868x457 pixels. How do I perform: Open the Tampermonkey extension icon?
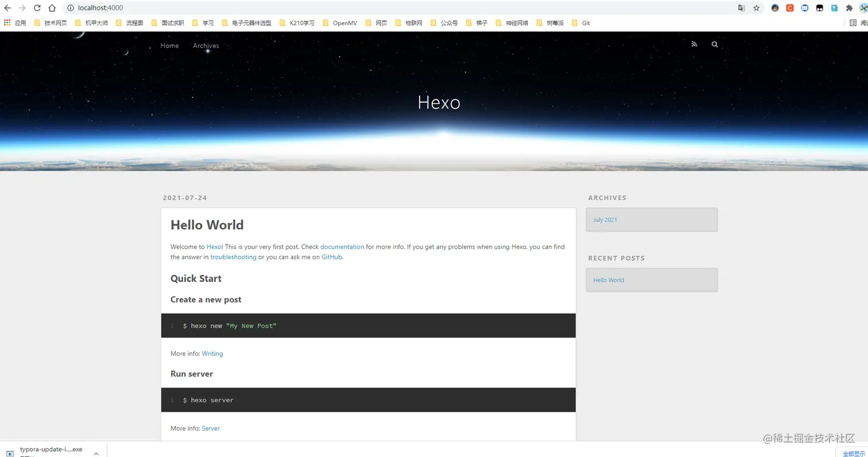pyautogui.click(x=820, y=8)
